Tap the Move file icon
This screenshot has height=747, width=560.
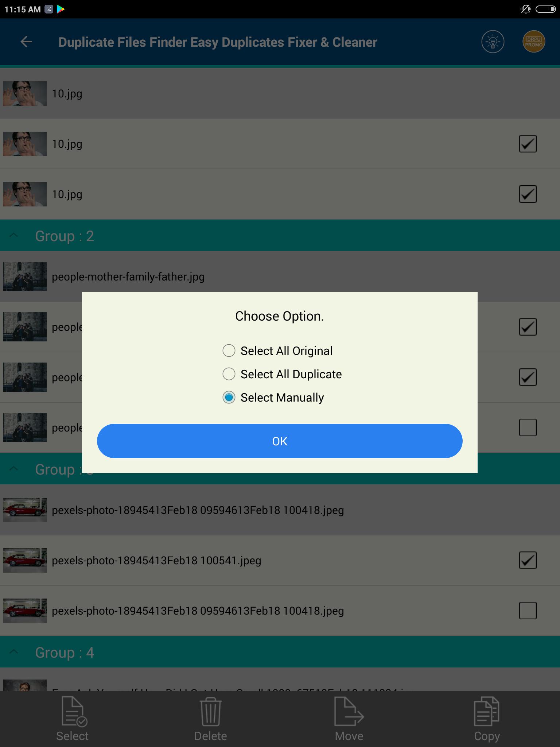349,719
